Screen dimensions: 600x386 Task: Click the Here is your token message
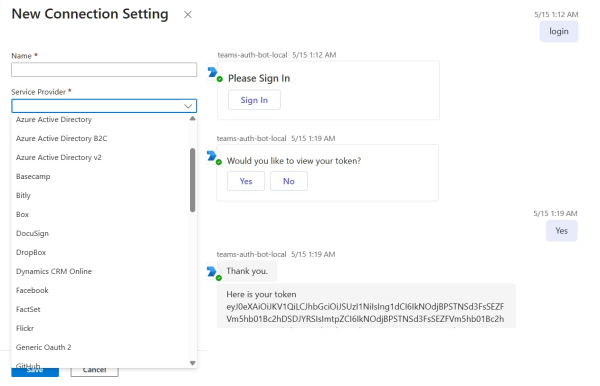click(x=366, y=306)
